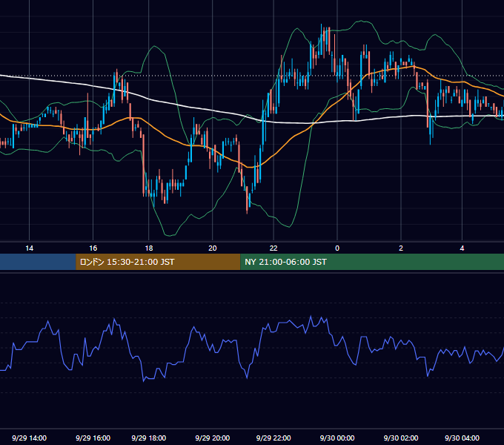The height and width of the screenshot is (445, 504).
Task: Click the 9/29 16:00 date label
Action: coord(93,438)
